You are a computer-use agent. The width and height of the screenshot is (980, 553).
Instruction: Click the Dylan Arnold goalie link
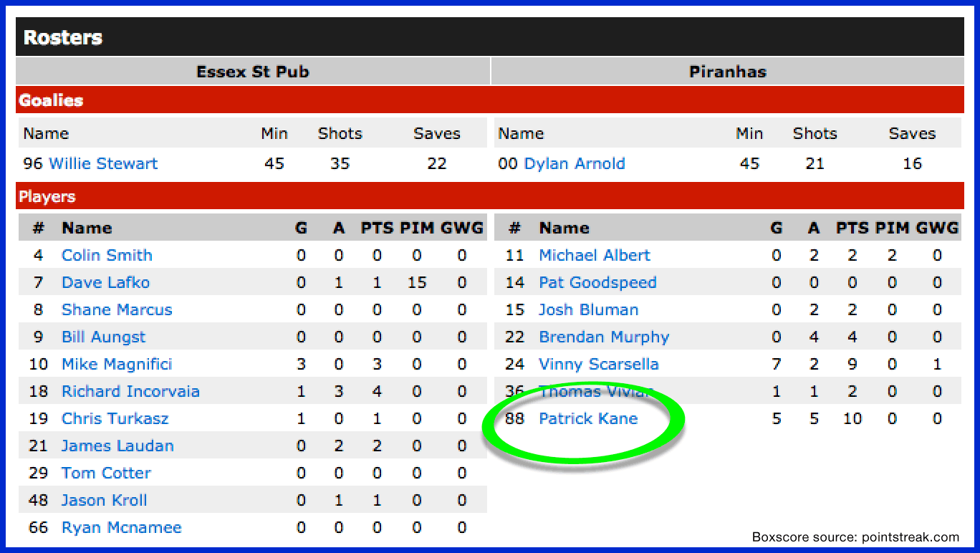tap(575, 163)
